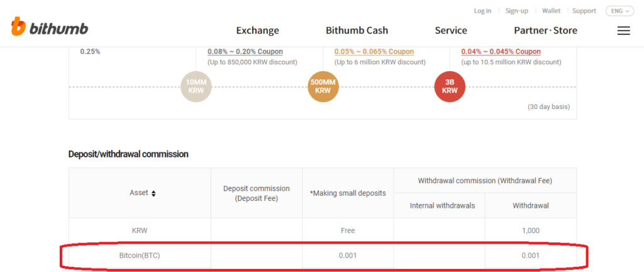Open the Bithumb Cash menu
Image resolution: width=644 pixels, height=272 pixels.
click(357, 30)
